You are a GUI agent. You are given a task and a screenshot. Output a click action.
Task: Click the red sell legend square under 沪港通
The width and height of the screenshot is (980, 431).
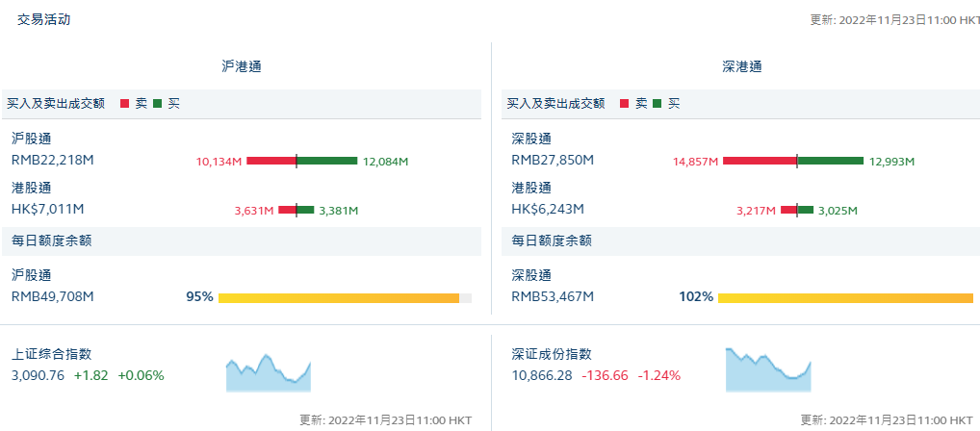(124, 103)
